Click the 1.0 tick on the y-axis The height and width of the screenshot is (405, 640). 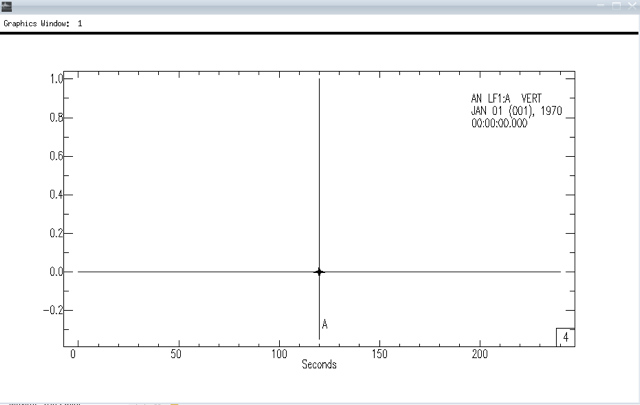coord(56,79)
